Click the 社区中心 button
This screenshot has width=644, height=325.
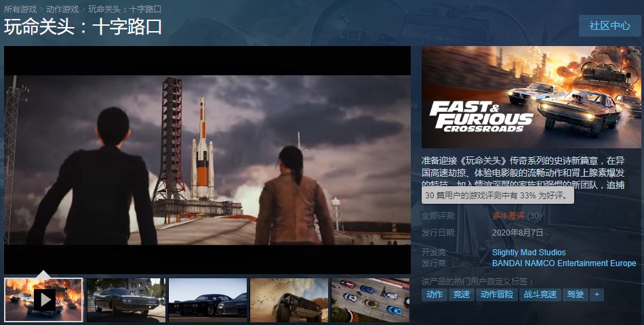coord(610,26)
